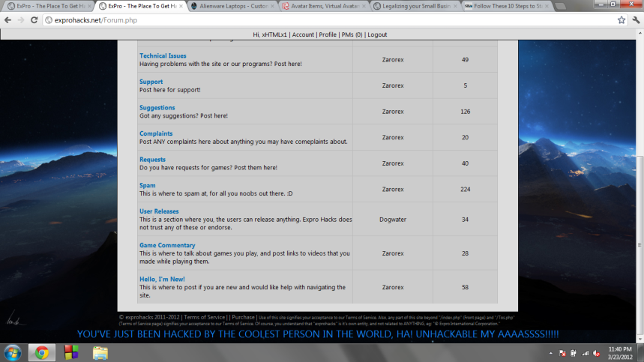Close the Legalizing your Small Business tab
The width and height of the screenshot is (644, 362).
point(455,6)
